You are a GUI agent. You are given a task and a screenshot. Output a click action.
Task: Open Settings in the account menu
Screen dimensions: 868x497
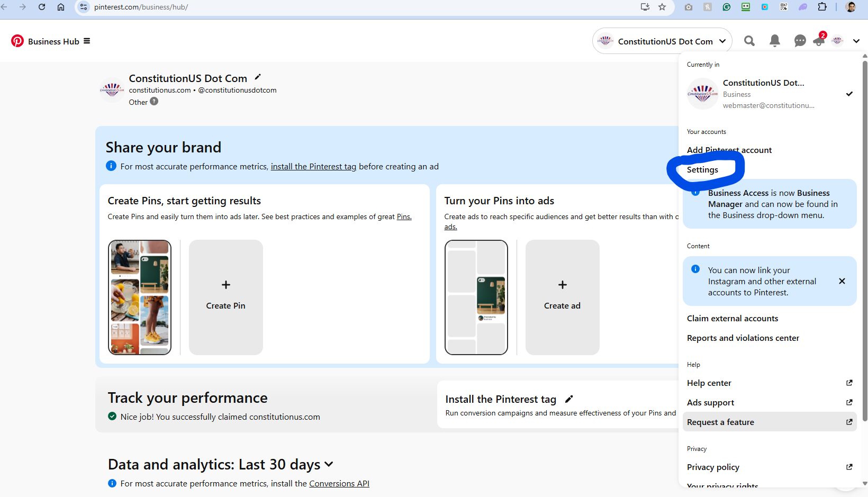[702, 170]
